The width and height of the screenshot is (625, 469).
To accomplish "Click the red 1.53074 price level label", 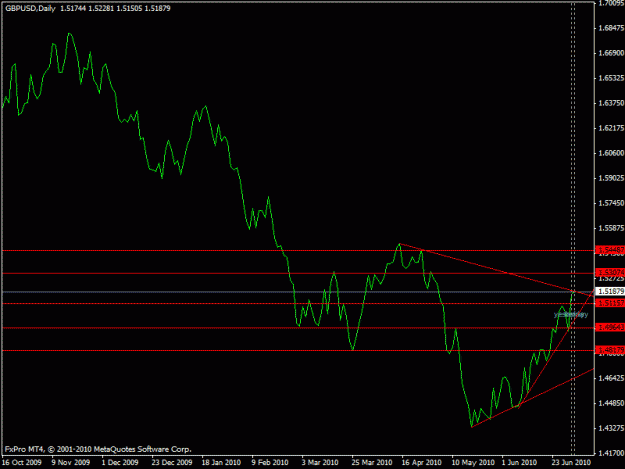I will click(x=609, y=273).
